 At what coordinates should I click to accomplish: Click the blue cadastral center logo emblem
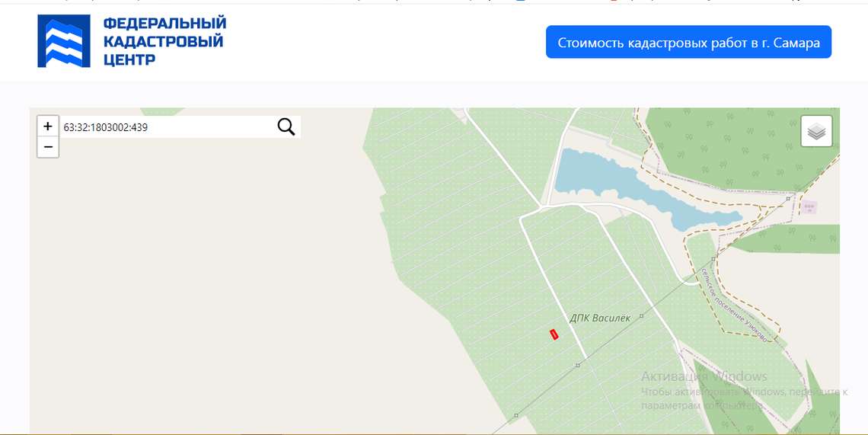[x=64, y=41]
